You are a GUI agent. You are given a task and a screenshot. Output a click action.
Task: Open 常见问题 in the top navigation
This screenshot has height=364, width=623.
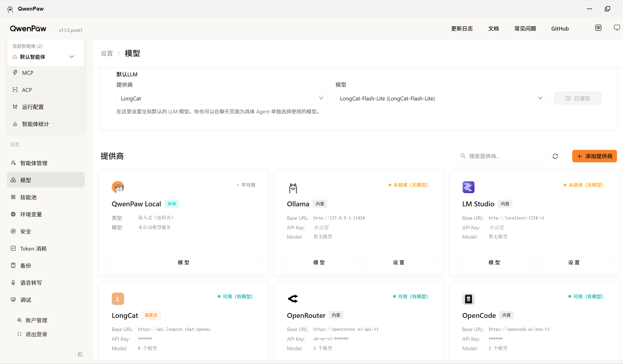click(x=525, y=28)
